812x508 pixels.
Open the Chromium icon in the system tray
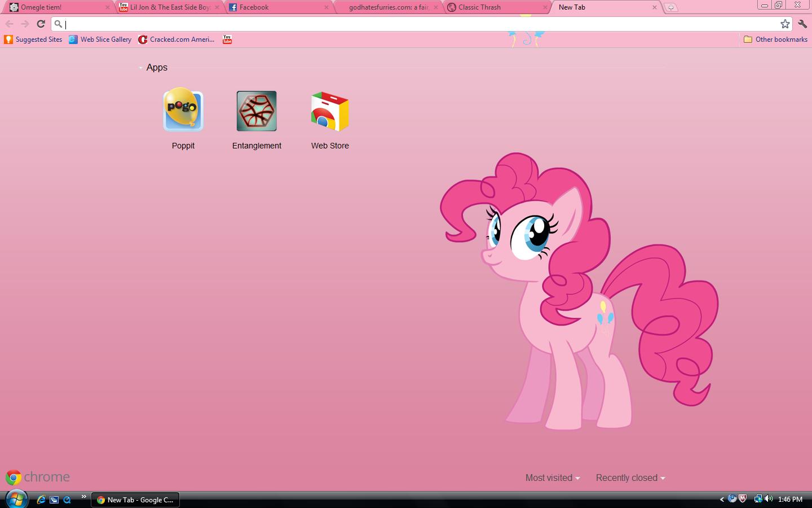click(732, 499)
